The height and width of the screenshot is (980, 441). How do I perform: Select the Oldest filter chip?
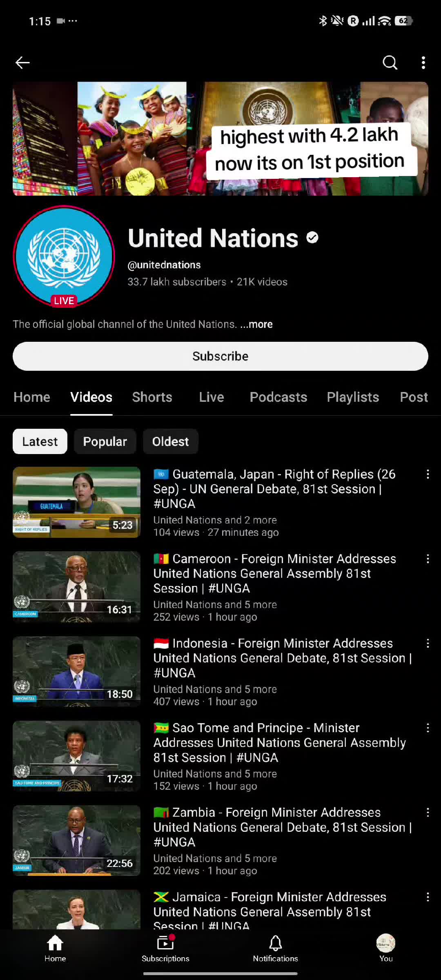[171, 441]
